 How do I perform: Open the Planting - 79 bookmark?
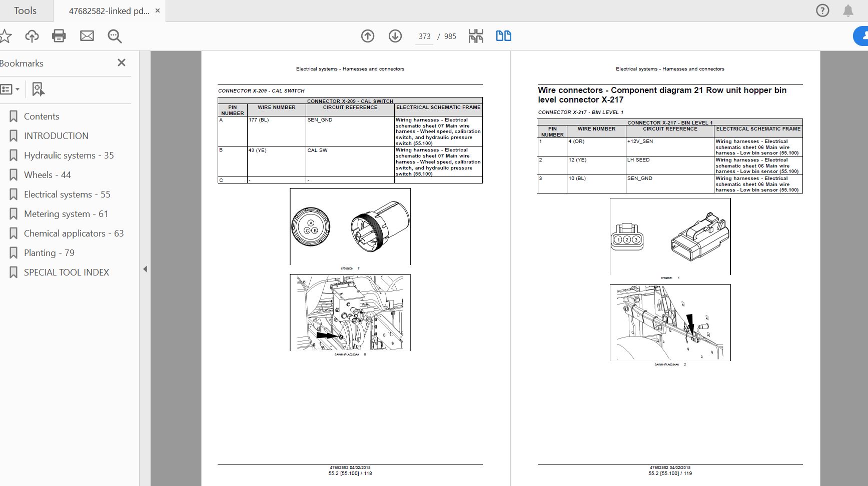(x=49, y=253)
